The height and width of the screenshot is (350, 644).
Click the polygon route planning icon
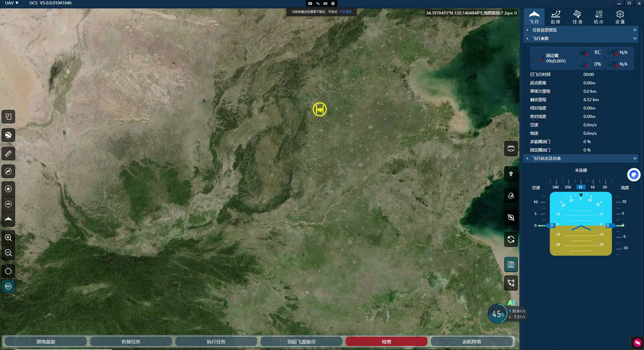point(511,283)
